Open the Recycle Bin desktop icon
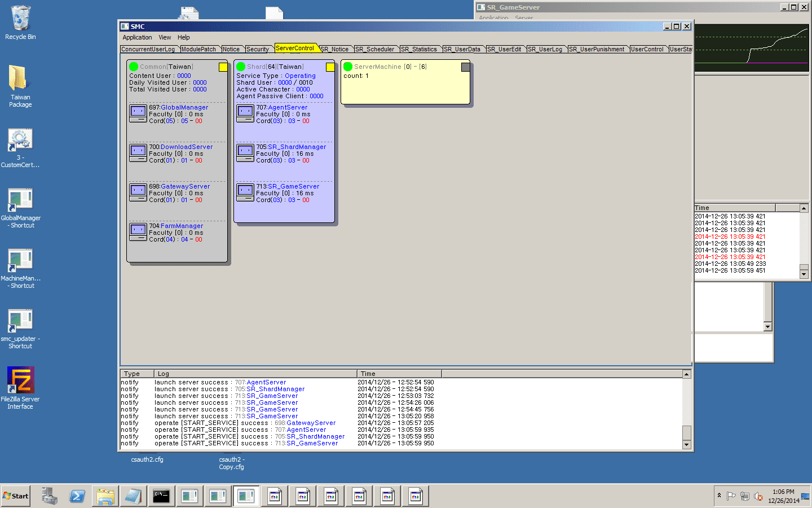The image size is (812, 508). pyautogui.click(x=20, y=23)
